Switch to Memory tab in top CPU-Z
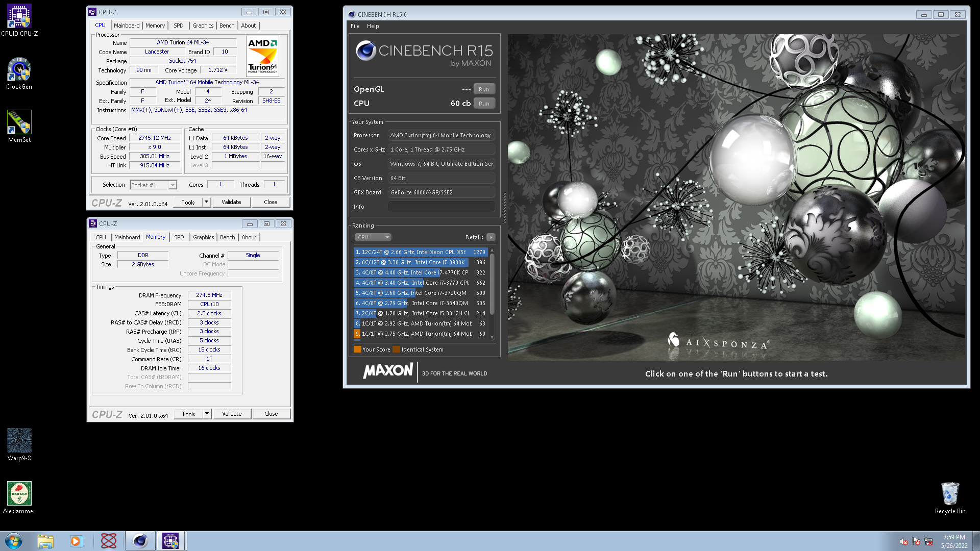 (155, 26)
